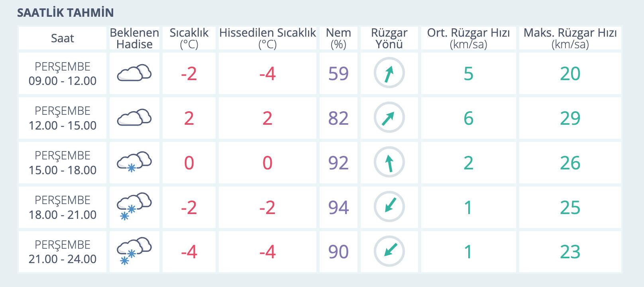The width and height of the screenshot is (644, 287).
Task: Click the cloudy icon for 09.00 - 12.00
Action: (134, 73)
